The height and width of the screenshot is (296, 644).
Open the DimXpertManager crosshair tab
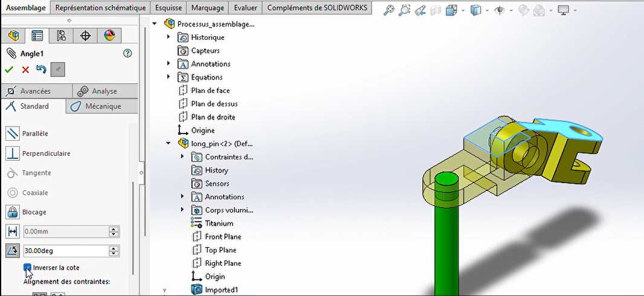[85, 36]
